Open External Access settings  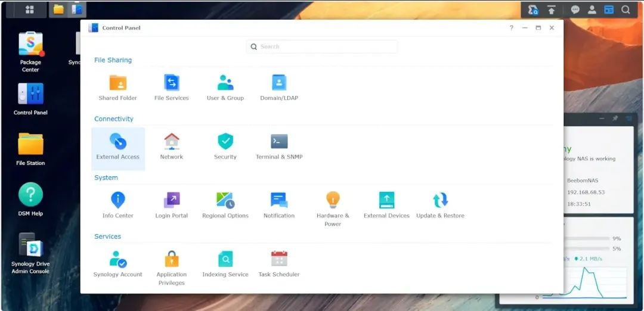click(x=118, y=148)
